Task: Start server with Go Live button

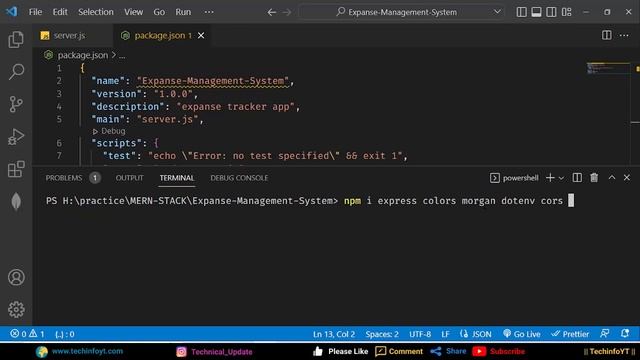Action: click(522, 334)
